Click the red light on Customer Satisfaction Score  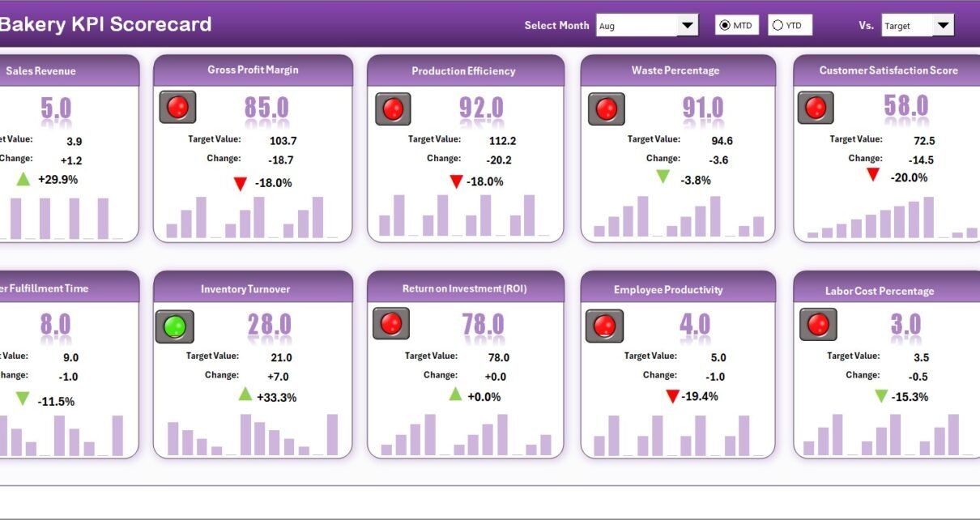(816, 108)
